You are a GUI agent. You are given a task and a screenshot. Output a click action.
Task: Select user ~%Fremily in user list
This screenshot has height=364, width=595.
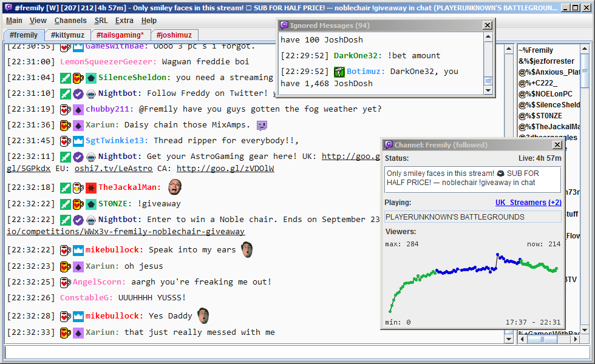click(x=535, y=50)
